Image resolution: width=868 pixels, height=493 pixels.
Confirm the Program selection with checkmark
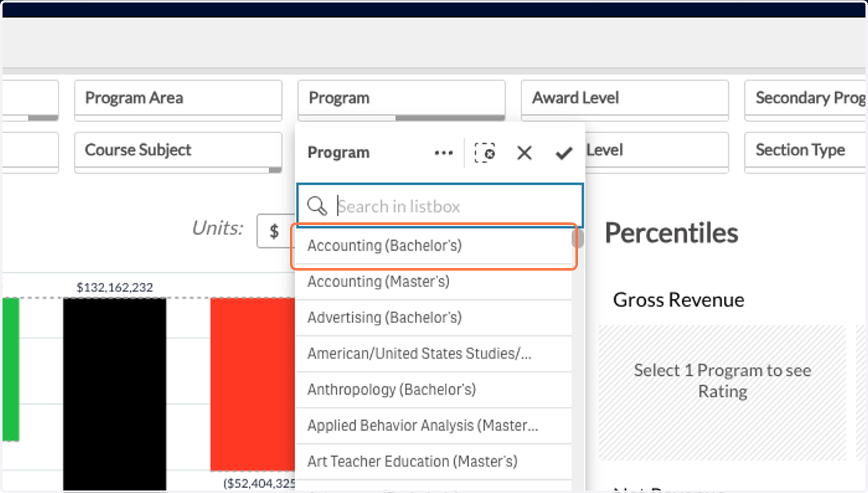[563, 153]
